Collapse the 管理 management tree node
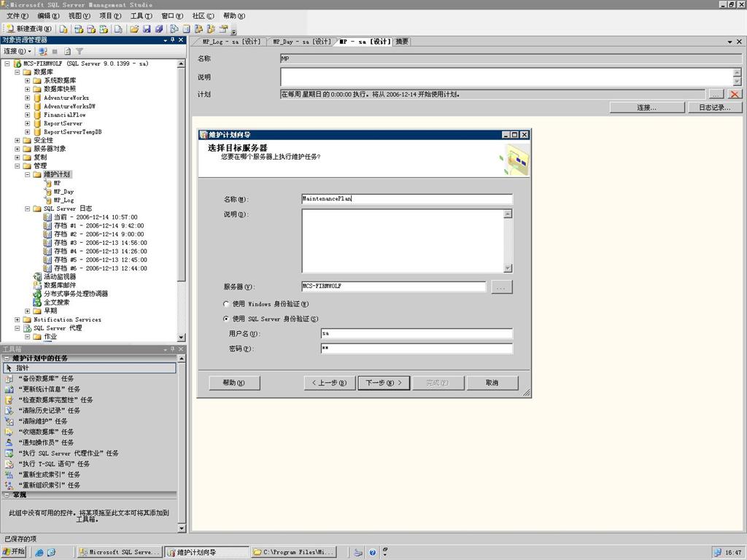Viewport: 747px width, 560px height. pyautogui.click(x=18, y=166)
